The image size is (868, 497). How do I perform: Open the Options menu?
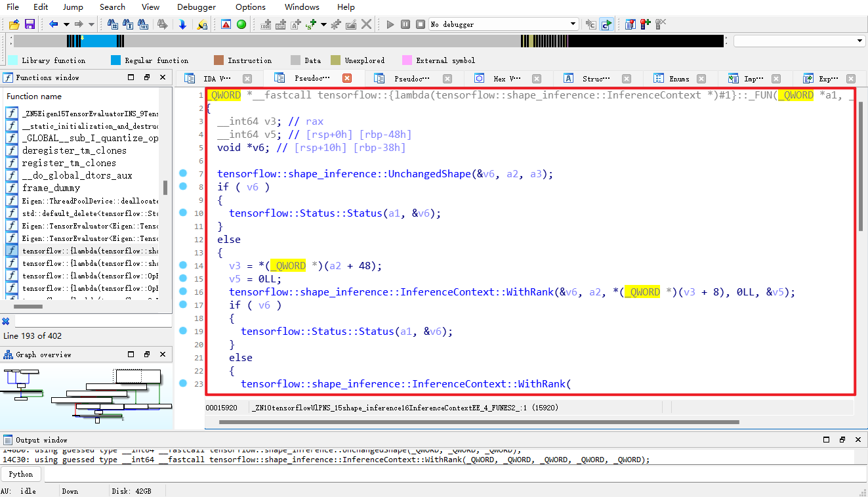tap(251, 7)
